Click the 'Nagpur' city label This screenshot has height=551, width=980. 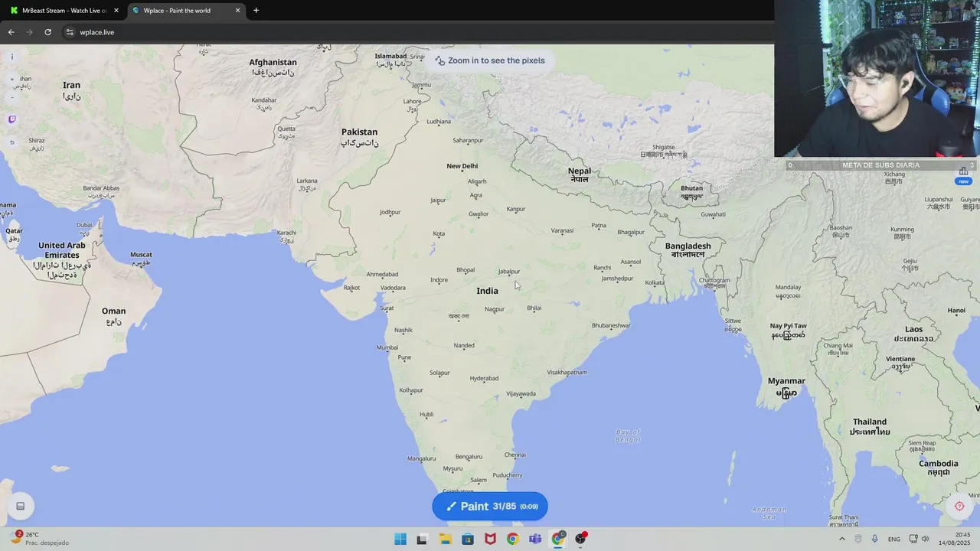495,309
